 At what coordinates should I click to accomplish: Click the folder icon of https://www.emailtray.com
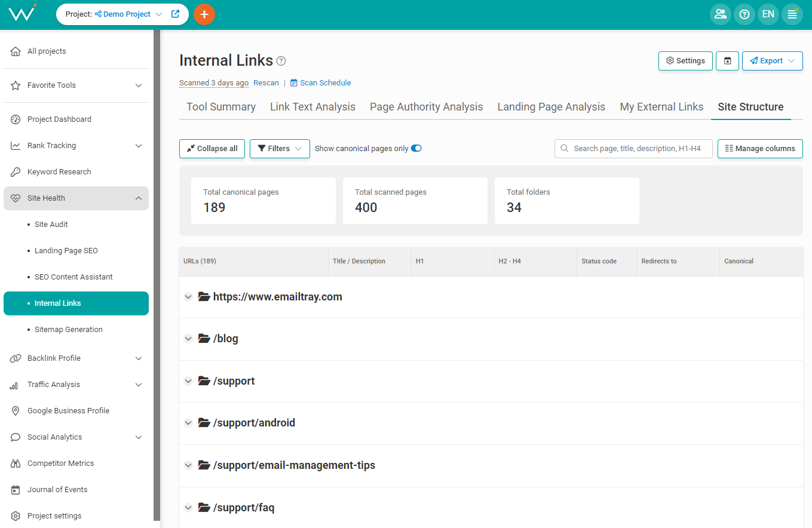204,297
